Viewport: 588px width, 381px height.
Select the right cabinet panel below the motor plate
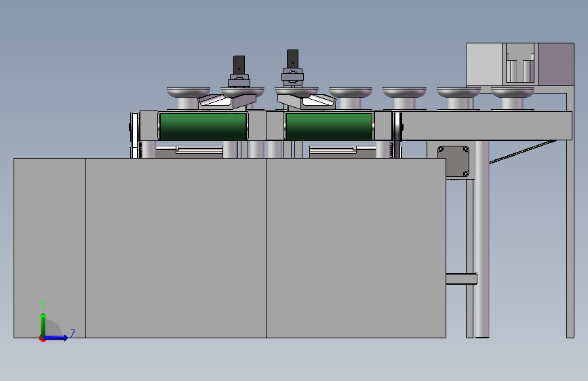coord(356,248)
